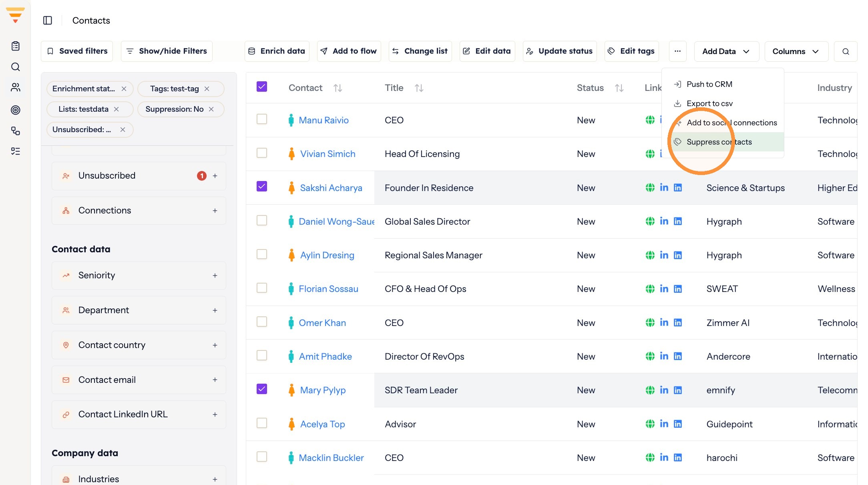
Task: Check the Omer Khan row checkbox
Action: (x=262, y=322)
